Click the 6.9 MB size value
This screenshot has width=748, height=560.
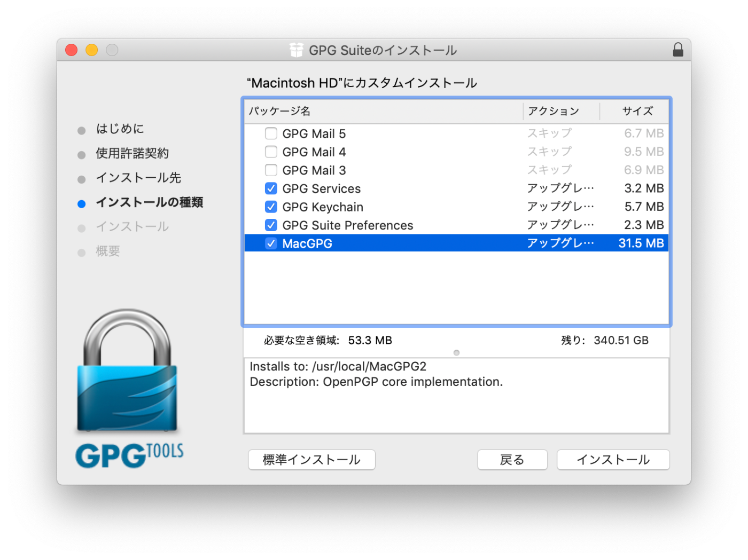644,170
